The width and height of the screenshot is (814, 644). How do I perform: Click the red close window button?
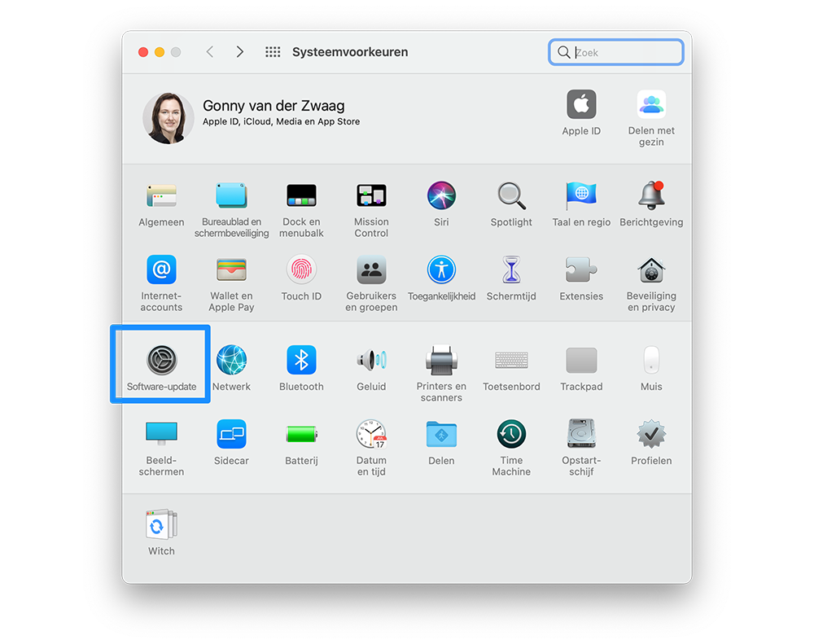143,52
